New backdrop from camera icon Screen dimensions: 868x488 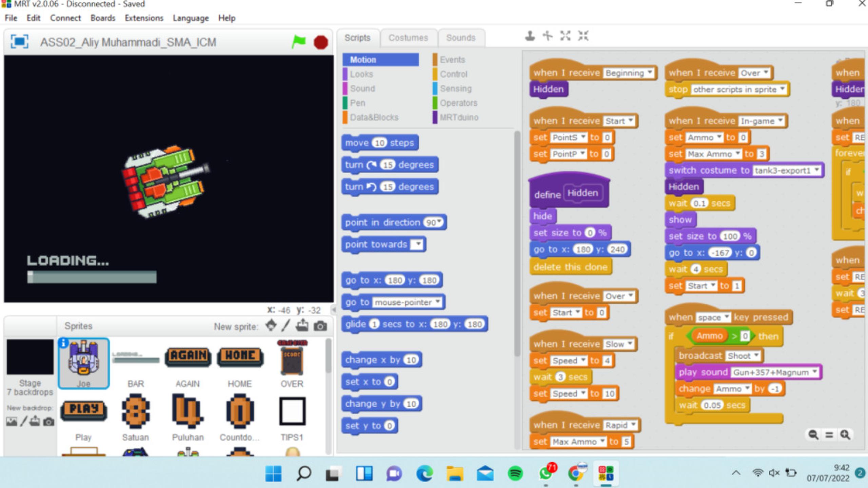pyautogui.click(x=49, y=422)
